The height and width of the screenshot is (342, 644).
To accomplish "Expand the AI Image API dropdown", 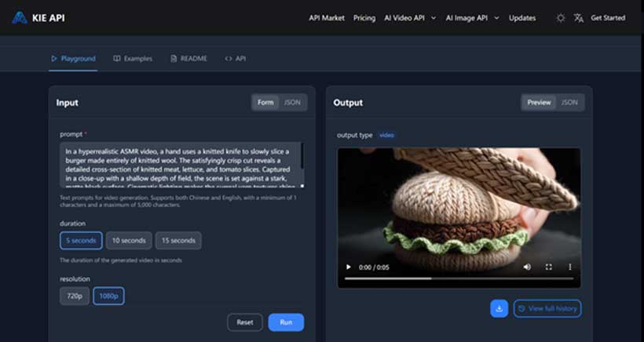I will click(472, 18).
